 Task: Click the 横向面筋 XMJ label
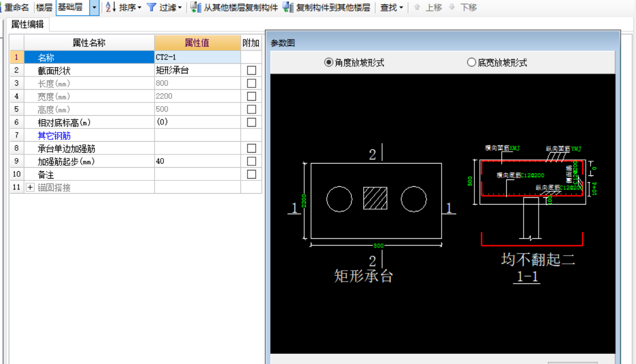(503, 148)
